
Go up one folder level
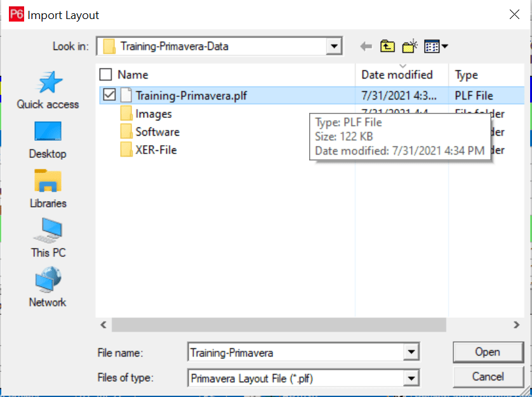pyautogui.click(x=387, y=46)
